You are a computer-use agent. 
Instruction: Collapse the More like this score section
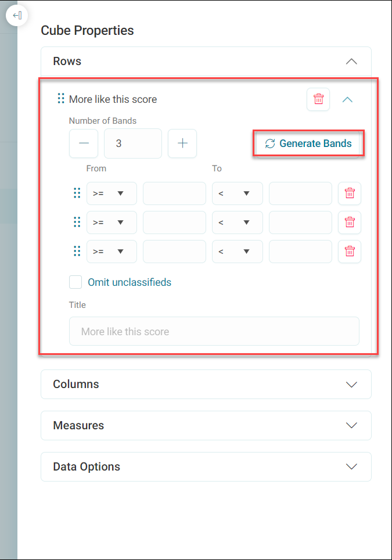tap(347, 100)
